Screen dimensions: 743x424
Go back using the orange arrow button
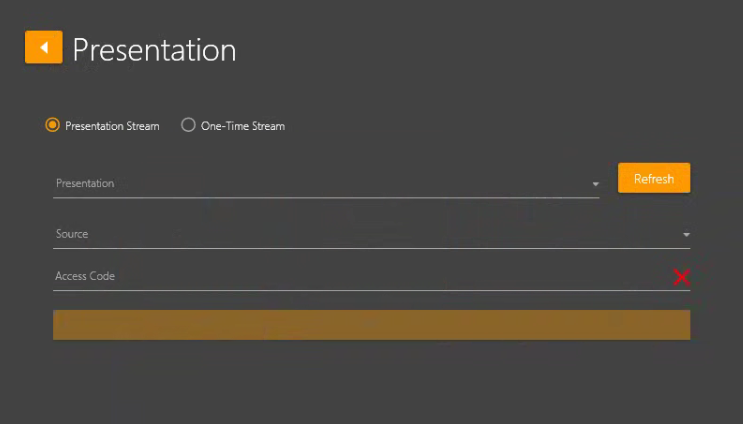pos(44,47)
